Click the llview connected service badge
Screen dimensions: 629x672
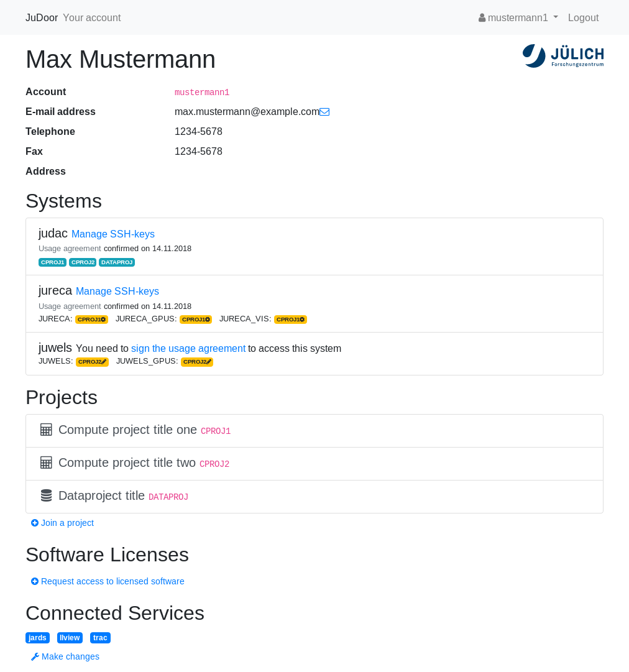tap(70, 638)
